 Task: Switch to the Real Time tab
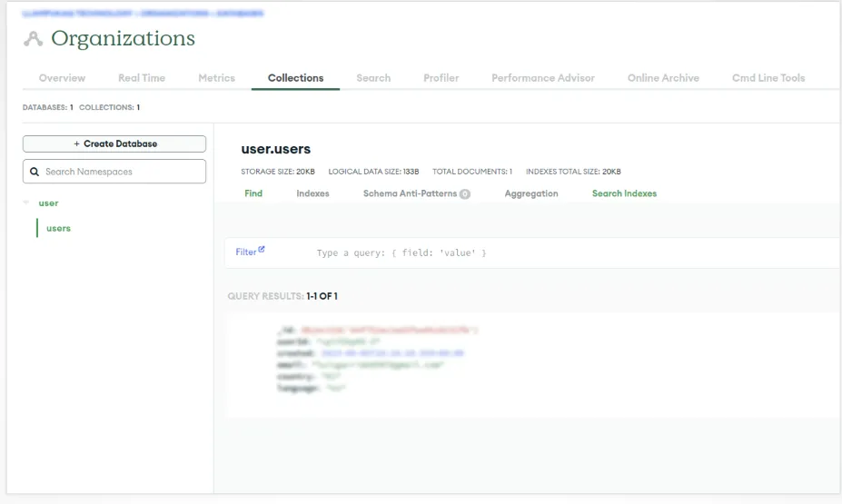point(142,78)
